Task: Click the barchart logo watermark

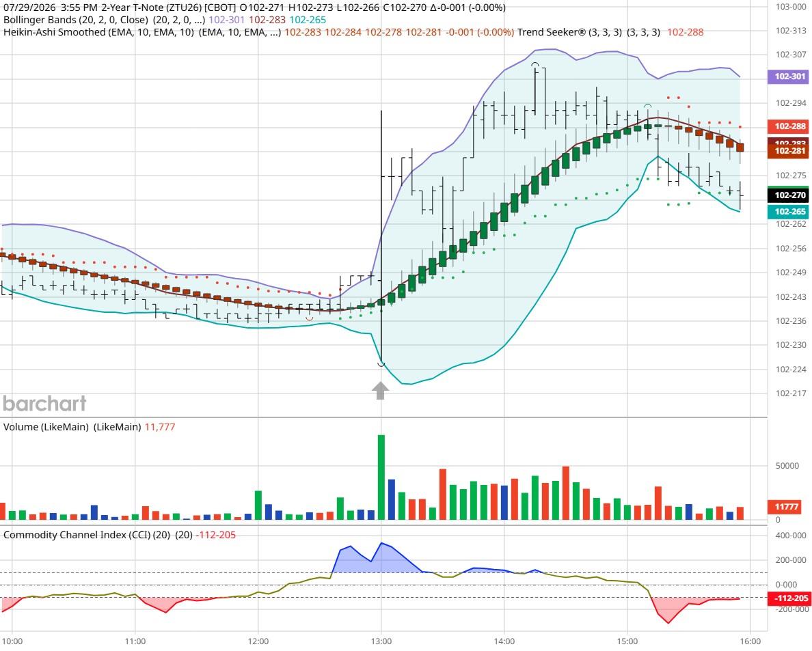Action: (x=44, y=404)
